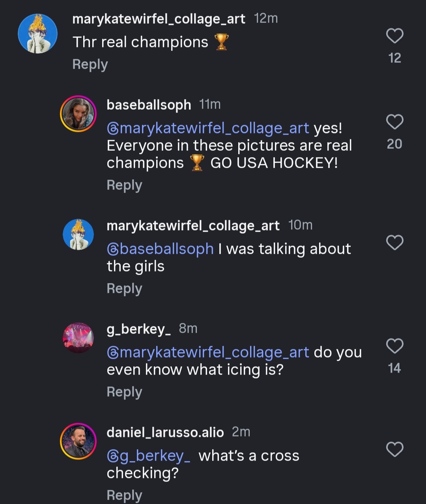Open marykatewirfel_collage_art's avatar on top comment
The height and width of the screenshot is (504, 426).
click(x=38, y=34)
